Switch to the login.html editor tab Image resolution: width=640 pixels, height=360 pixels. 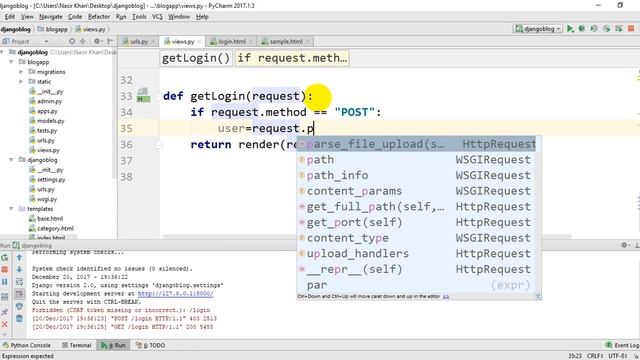(x=231, y=42)
